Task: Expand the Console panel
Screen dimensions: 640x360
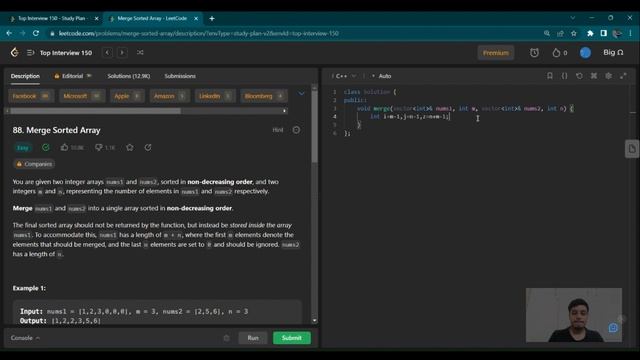Action: click(25, 338)
